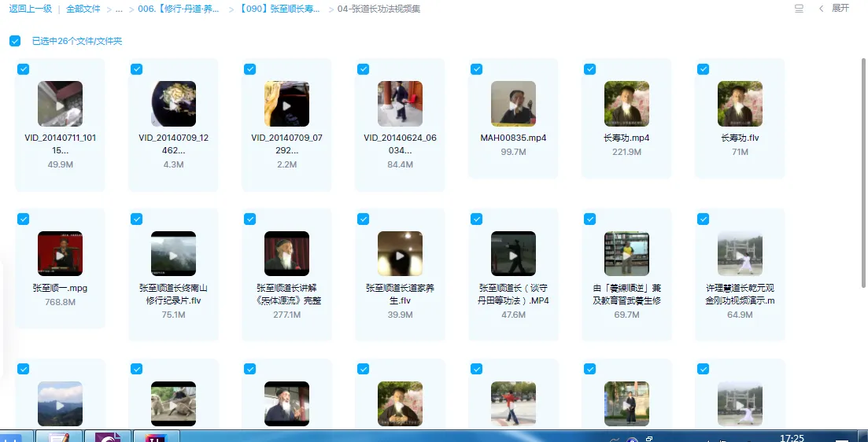Toggle the select-all files checkbox

tap(15, 41)
